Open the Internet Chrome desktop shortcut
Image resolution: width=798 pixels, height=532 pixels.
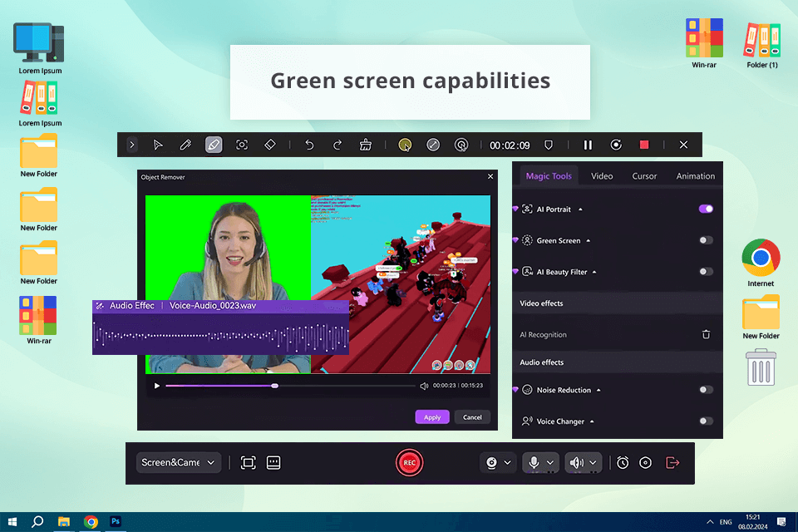pyautogui.click(x=761, y=263)
